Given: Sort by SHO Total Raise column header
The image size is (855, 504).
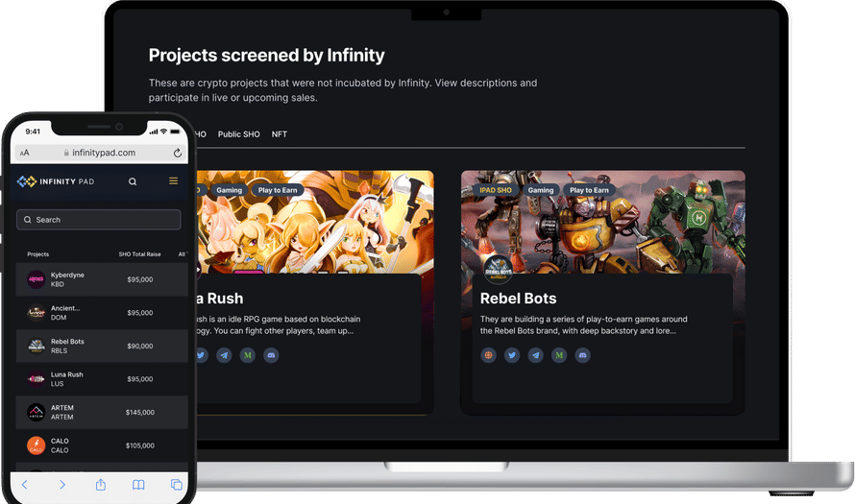Looking at the screenshot, I should (x=139, y=254).
